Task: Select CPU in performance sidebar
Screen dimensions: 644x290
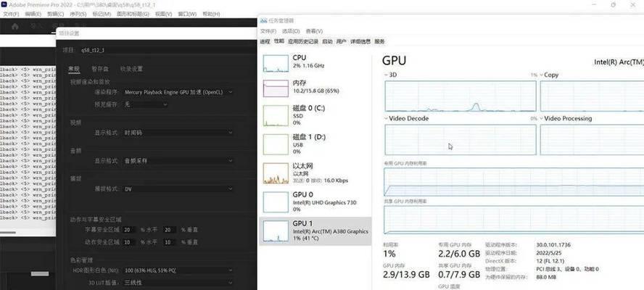Action: coord(315,62)
